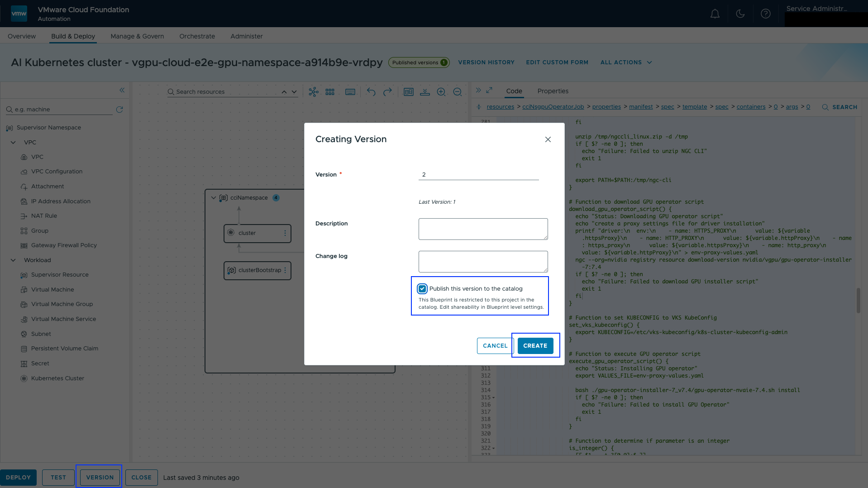Collapse the VPC tree group

pyautogui.click(x=13, y=143)
